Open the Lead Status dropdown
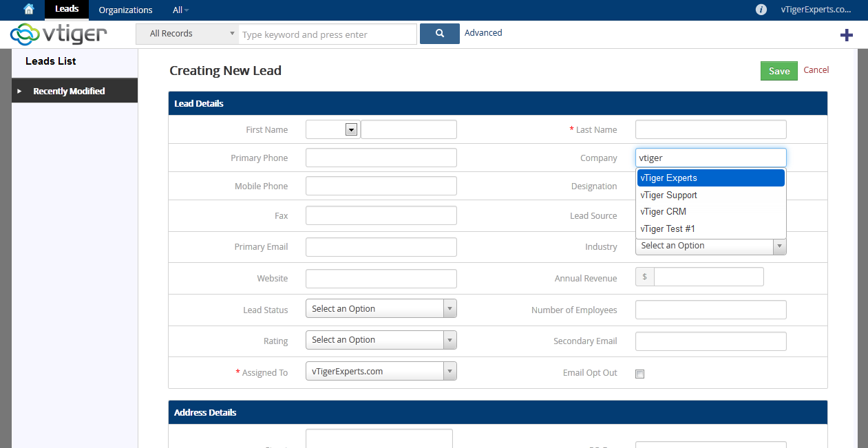 pos(381,309)
